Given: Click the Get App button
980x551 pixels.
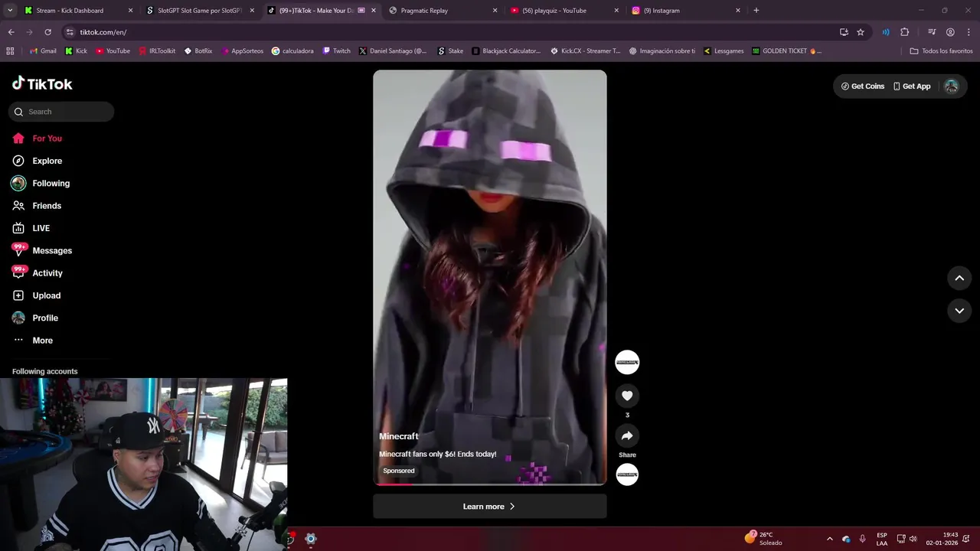Looking at the screenshot, I should pyautogui.click(x=912, y=86).
